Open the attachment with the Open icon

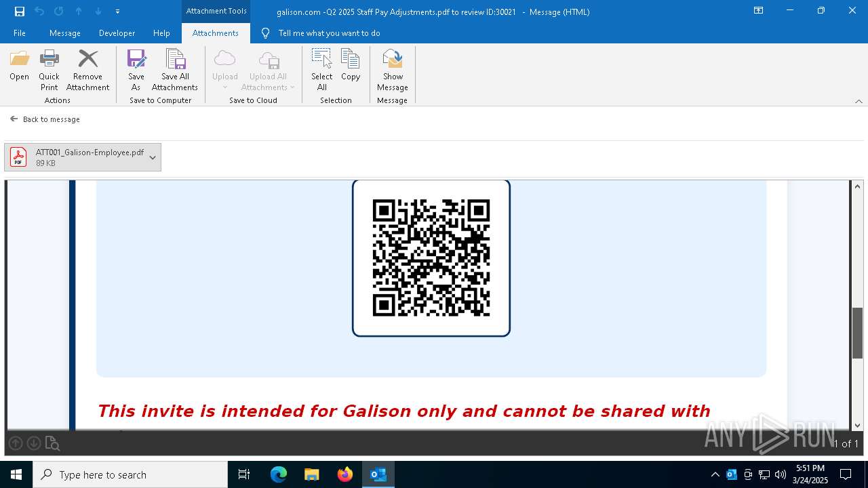click(x=19, y=66)
